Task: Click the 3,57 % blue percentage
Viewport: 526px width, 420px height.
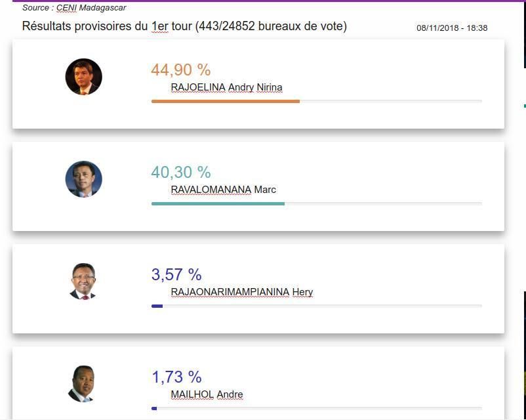Action: [176, 274]
